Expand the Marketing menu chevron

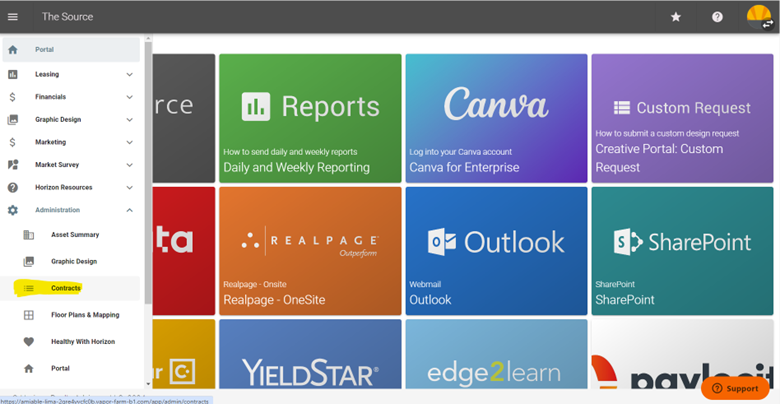pyautogui.click(x=129, y=142)
